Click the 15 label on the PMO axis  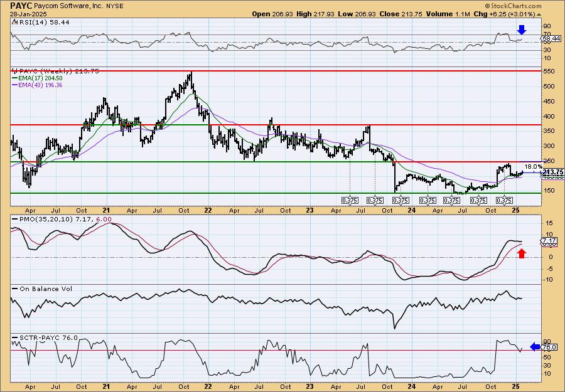549,223
